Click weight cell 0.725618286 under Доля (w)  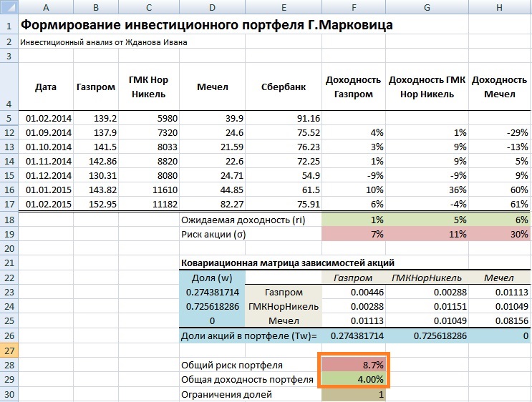(213, 306)
